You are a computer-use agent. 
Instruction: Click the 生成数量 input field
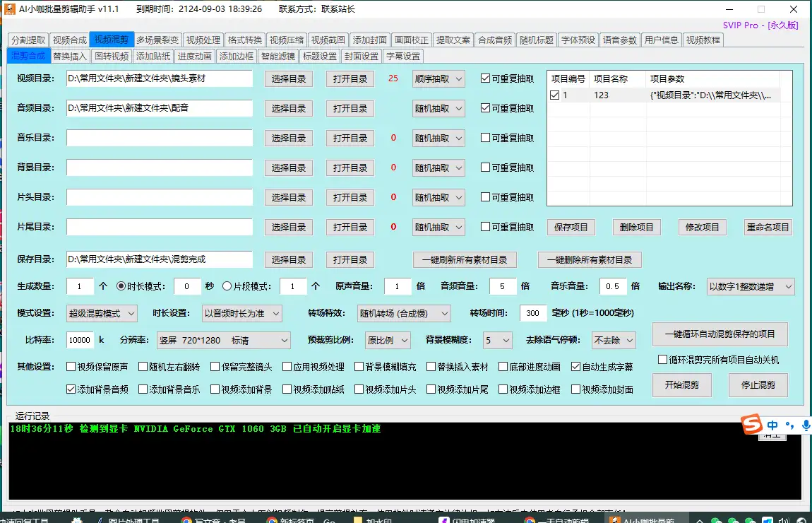tap(80, 286)
